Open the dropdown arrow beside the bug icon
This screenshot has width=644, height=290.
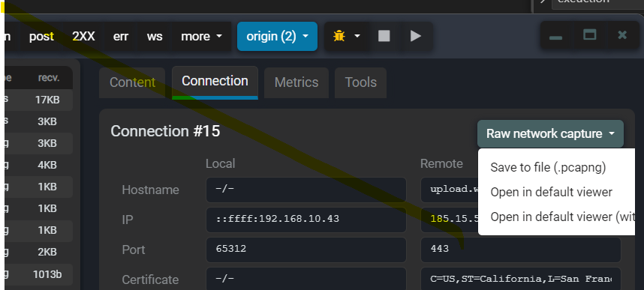(x=357, y=37)
